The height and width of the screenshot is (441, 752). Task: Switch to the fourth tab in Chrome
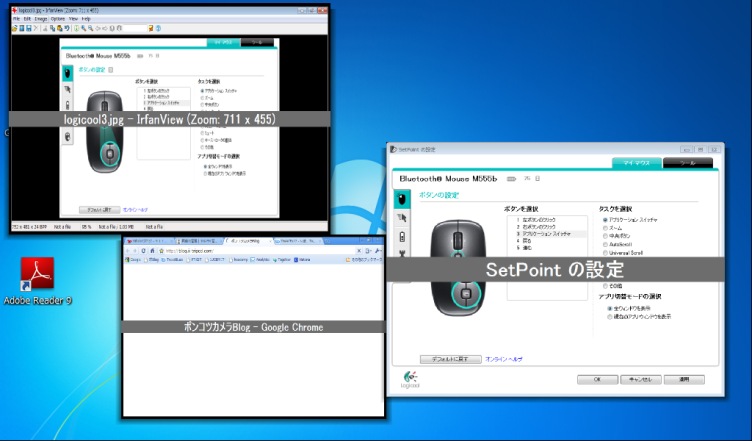coord(298,241)
